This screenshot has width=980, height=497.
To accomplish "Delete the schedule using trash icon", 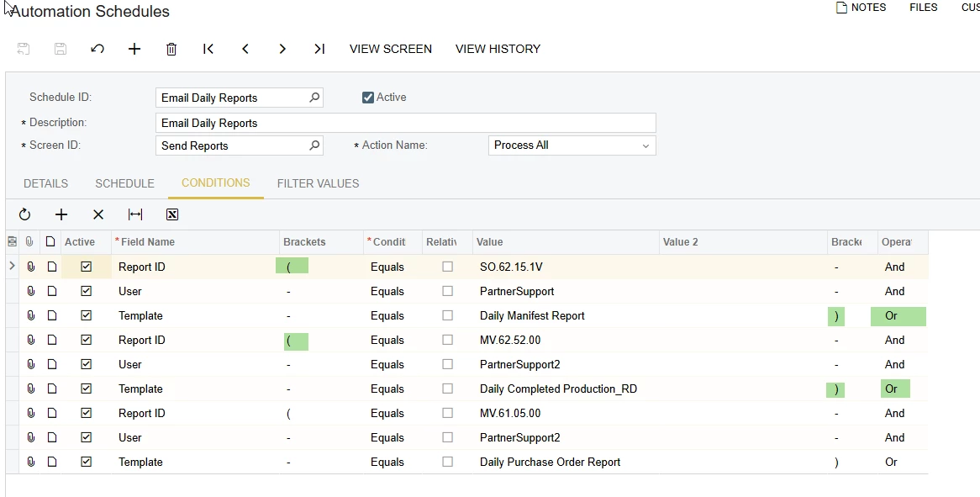I will tap(171, 49).
